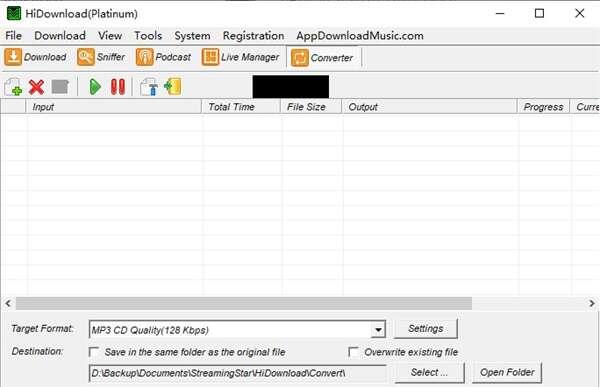Open the Sniffer tool
Screen dimensions: 600x387
tap(101, 57)
